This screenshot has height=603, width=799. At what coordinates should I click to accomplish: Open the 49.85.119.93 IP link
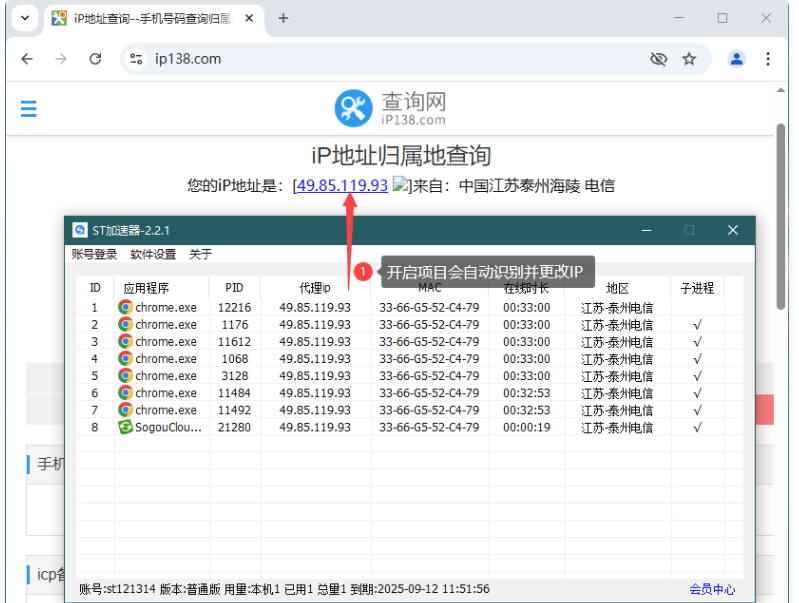(x=342, y=186)
